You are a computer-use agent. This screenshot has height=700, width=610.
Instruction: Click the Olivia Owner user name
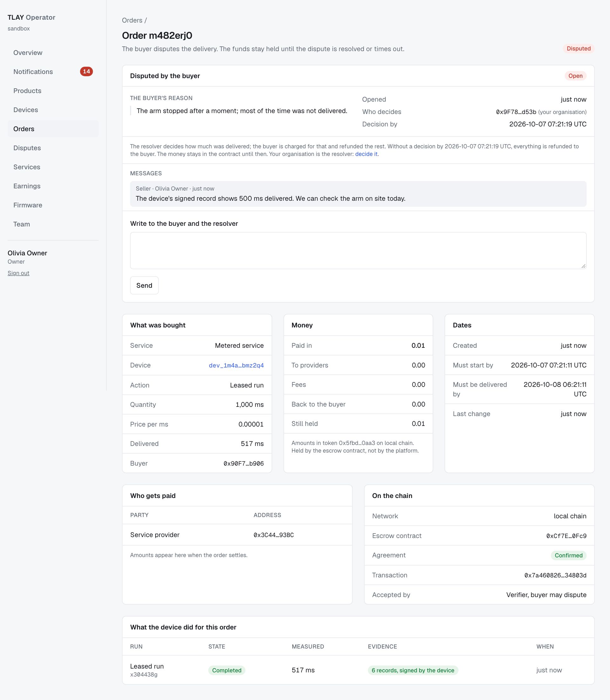pos(27,253)
